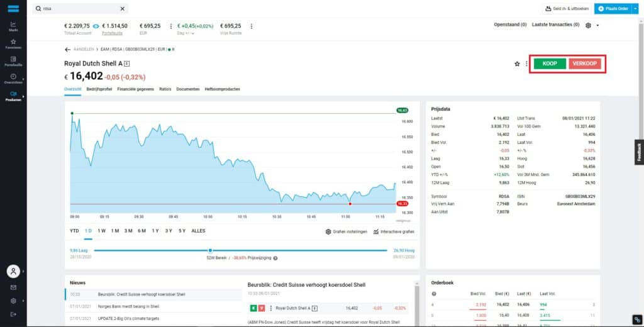Screen dimensions: 644x327
Task: Click the news article scrollbar
Action: coord(417,304)
